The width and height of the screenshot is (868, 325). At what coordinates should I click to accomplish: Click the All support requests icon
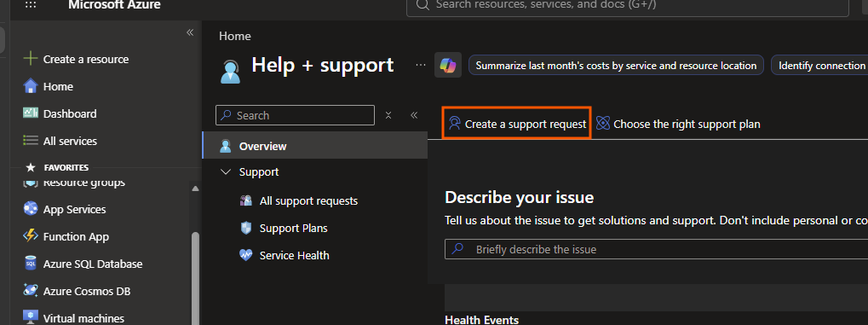[246, 200]
